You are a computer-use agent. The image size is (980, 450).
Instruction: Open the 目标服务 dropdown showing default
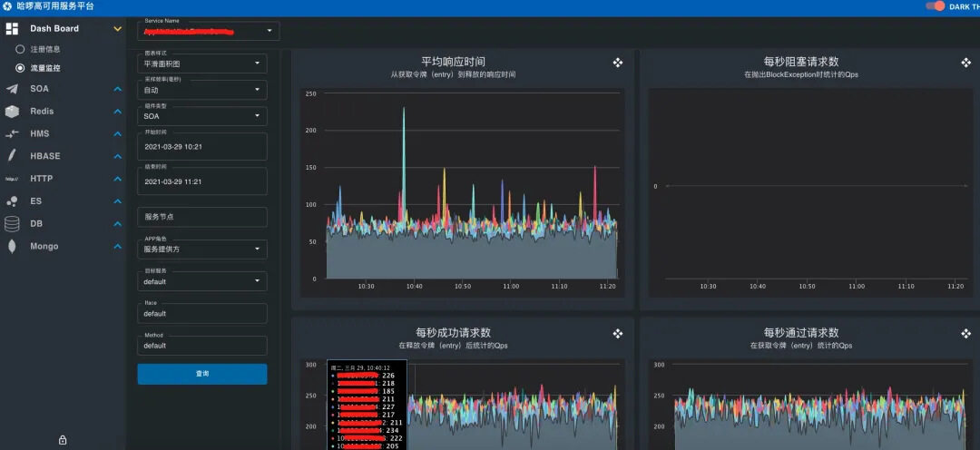pos(201,281)
